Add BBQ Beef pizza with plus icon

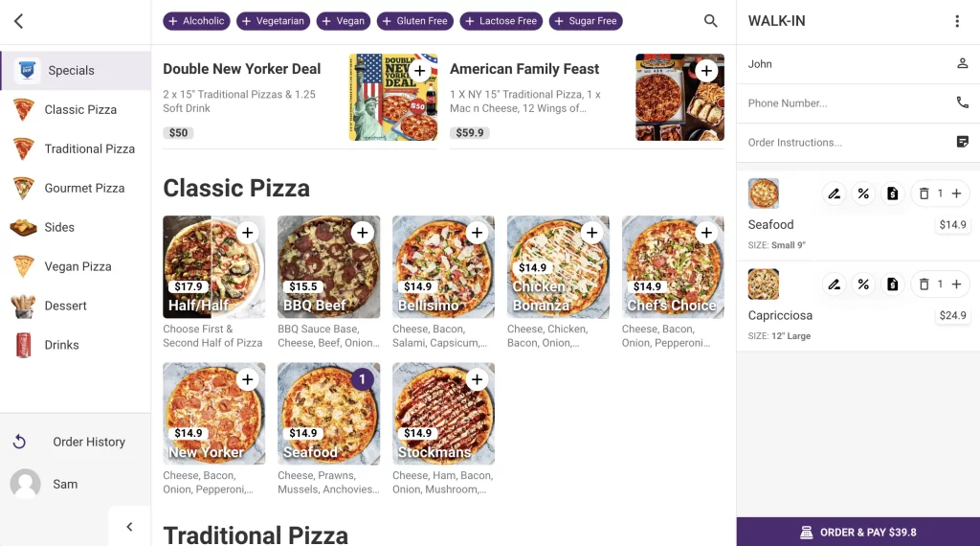coord(362,233)
